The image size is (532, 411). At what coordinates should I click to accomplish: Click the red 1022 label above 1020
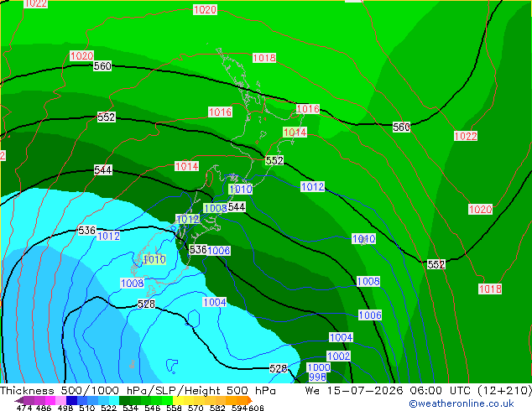tap(466, 136)
